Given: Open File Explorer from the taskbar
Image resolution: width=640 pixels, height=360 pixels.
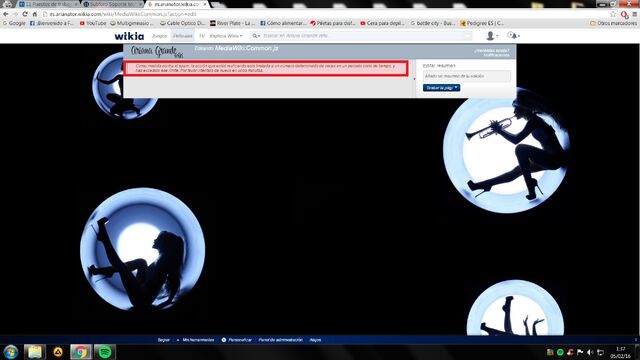Looking at the screenshot, I should 35,352.
